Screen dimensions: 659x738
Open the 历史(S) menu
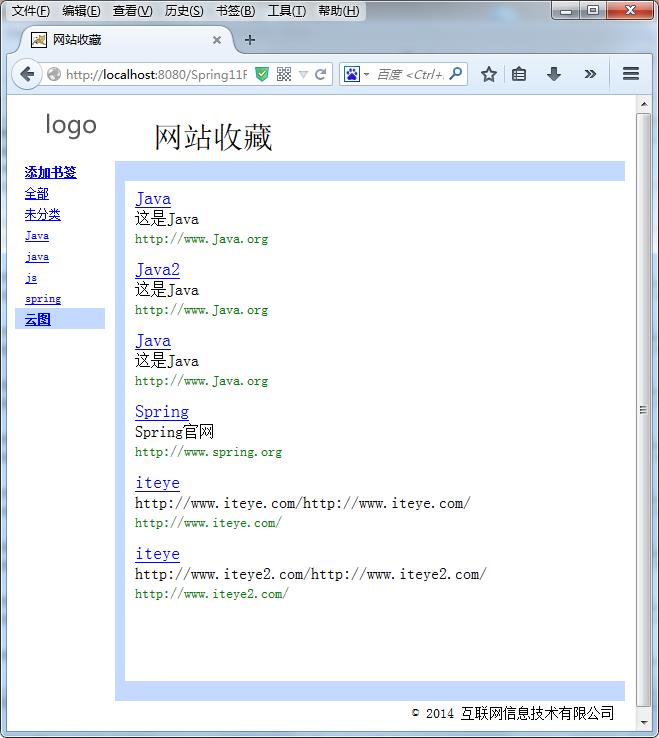pyautogui.click(x=184, y=11)
